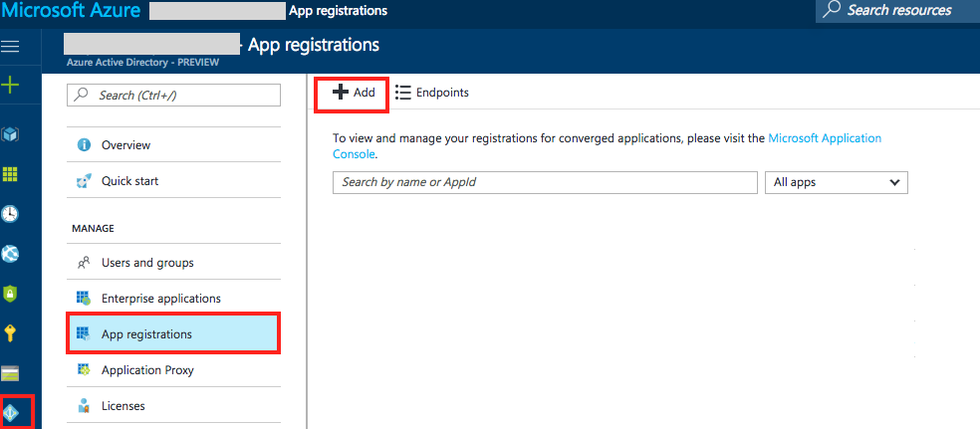Focus the Search by name or AppId field
Viewport: 980px width, 429px height.
pyautogui.click(x=545, y=182)
